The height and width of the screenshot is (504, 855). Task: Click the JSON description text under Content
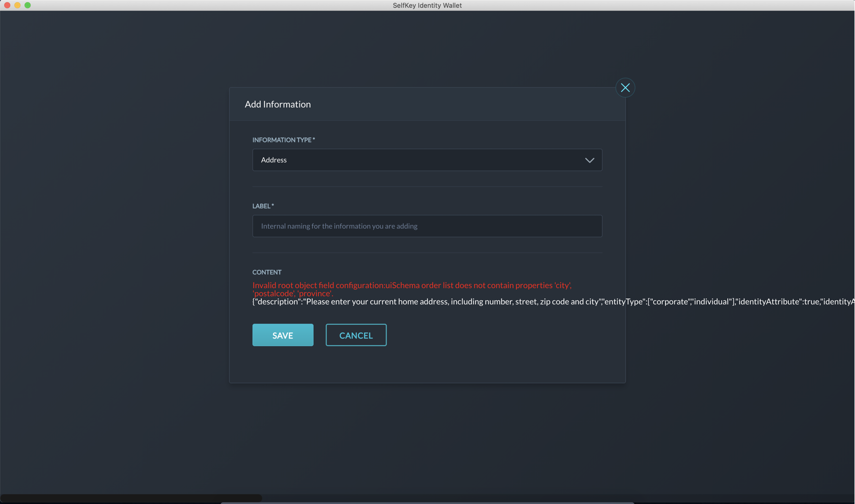554,301
